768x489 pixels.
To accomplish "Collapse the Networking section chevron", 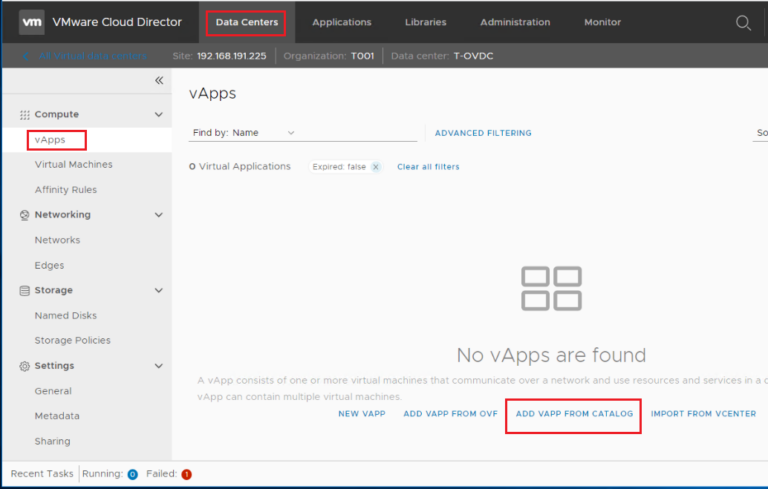I will (x=159, y=215).
